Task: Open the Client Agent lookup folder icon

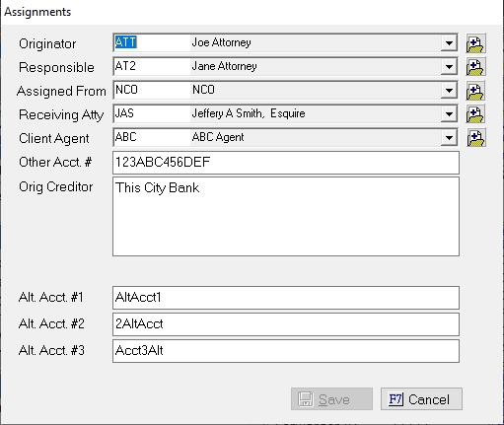Action: [x=475, y=138]
